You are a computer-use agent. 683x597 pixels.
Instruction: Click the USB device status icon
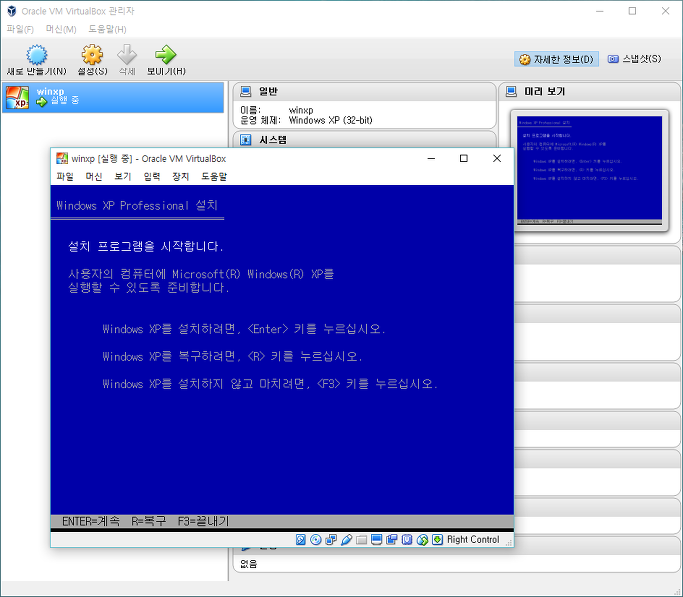pyautogui.click(x=346, y=540)
